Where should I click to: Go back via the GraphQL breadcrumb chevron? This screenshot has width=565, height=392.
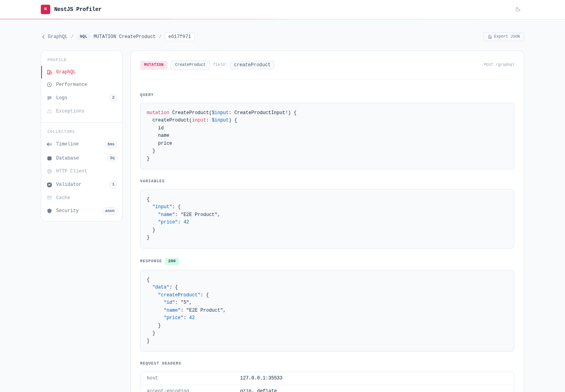coord(44,37)
